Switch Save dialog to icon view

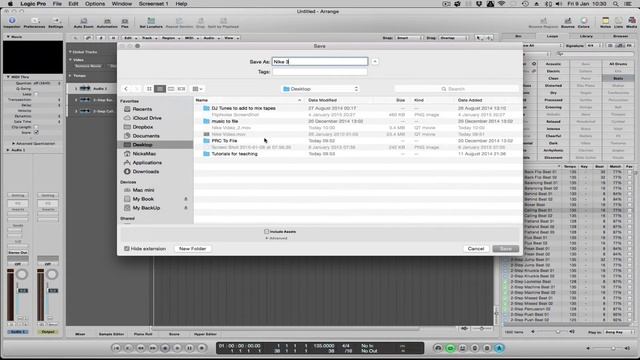[x=149, y=89]
